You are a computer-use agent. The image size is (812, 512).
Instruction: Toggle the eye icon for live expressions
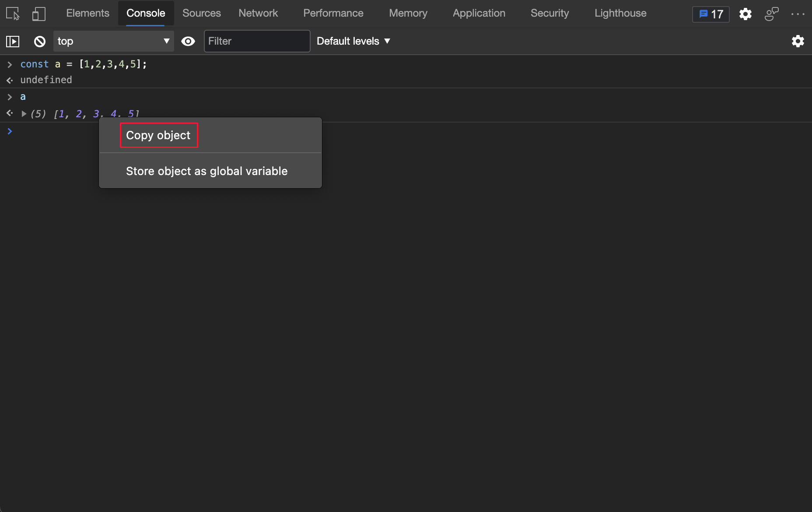pos(188,41)
